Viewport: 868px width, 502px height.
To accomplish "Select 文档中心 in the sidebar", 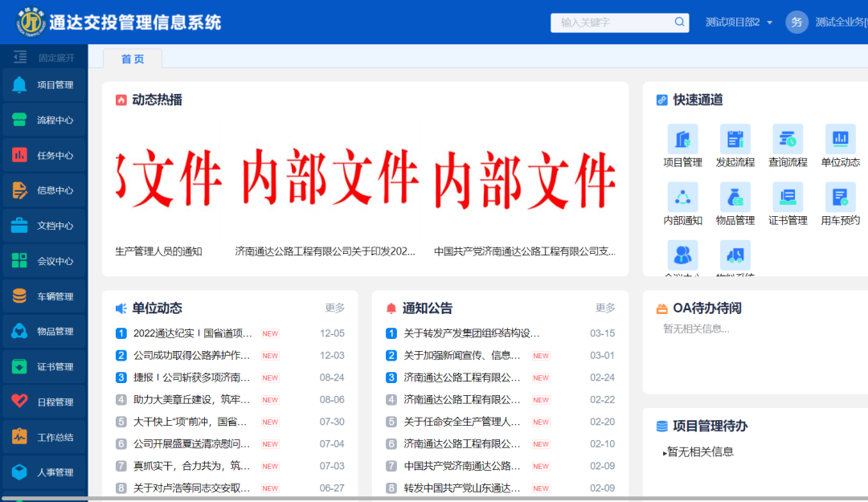I will click(x=43, y=226).
